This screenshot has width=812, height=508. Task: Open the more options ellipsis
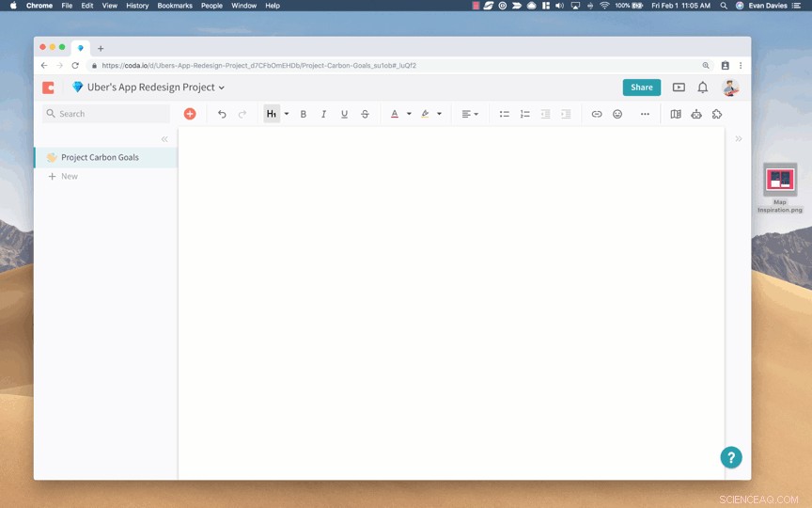click(645, 114)
